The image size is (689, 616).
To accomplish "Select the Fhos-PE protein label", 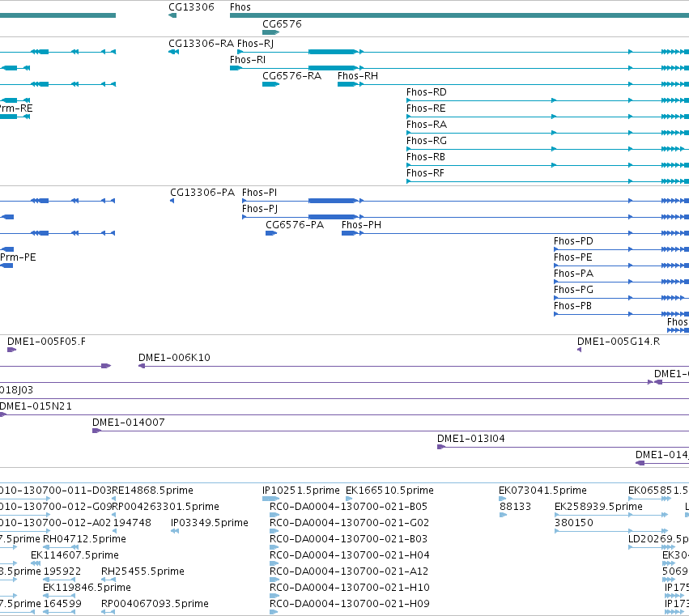I will 573,257.
